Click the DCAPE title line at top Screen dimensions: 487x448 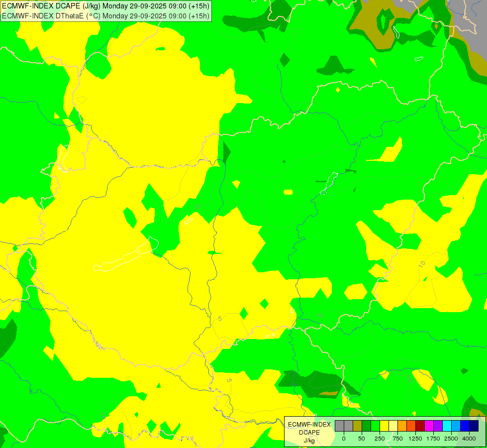click(105, 6)
